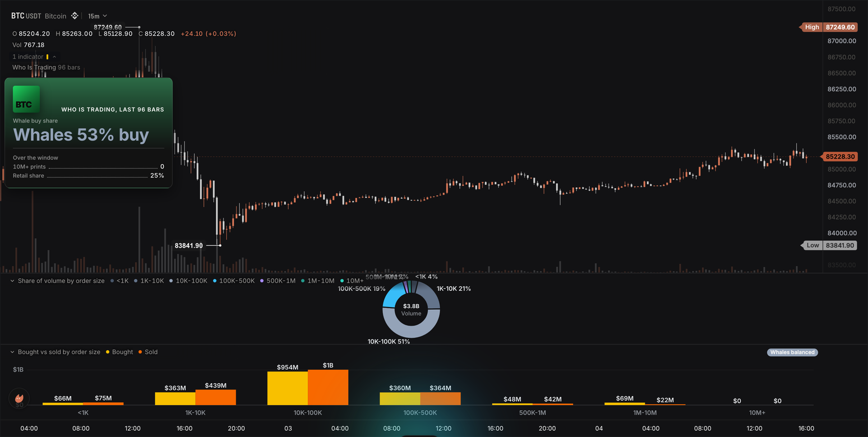Click the Whales 53% buy headline
This screenshot has height=437, width=868.
pyautogui.click(x=81, y=134)
